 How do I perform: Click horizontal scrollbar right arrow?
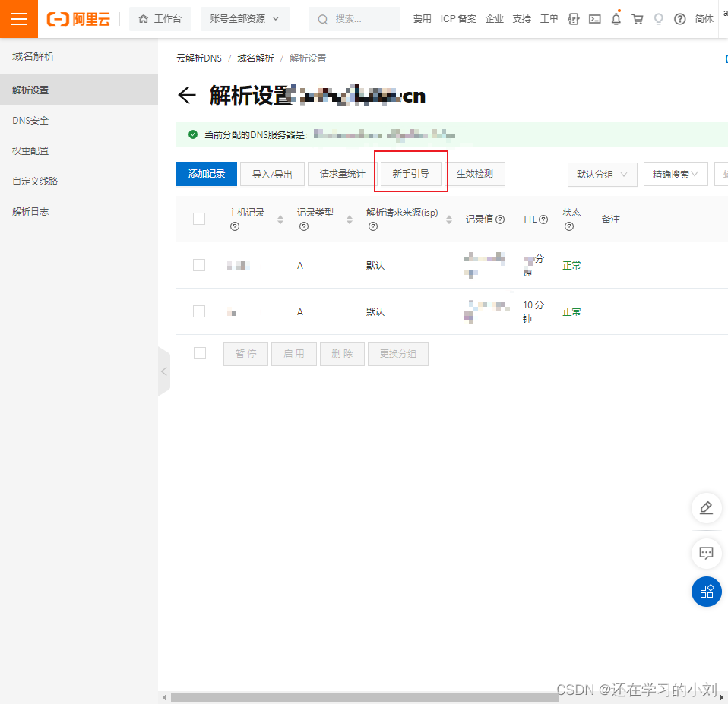tap(721, 697)
